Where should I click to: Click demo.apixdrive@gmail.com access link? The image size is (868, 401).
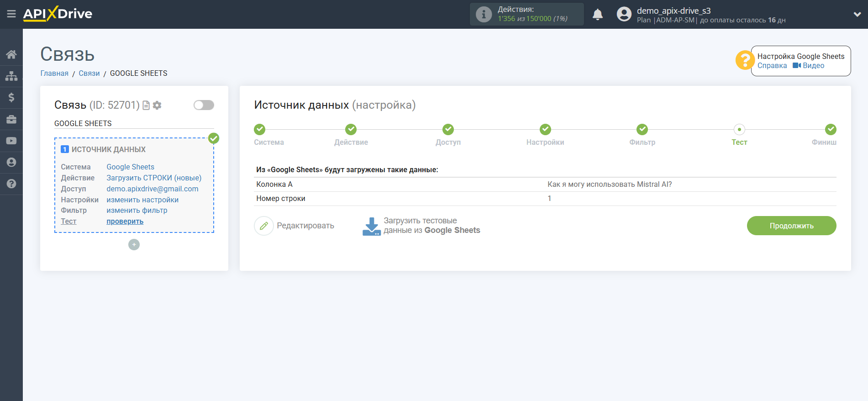coord(153,189)
